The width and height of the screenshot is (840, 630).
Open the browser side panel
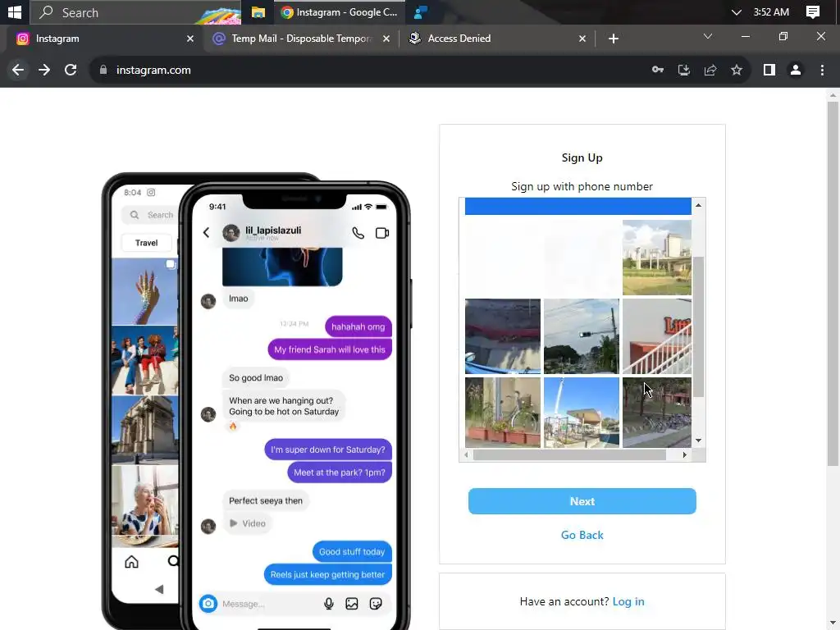pyautogui.click(x=769, y=70)
